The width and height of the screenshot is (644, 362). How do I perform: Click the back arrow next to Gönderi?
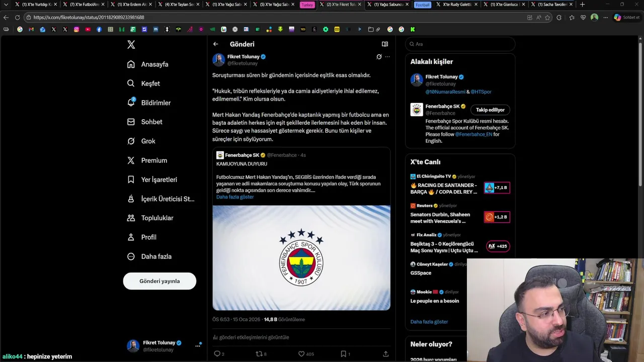pos(215,44)
